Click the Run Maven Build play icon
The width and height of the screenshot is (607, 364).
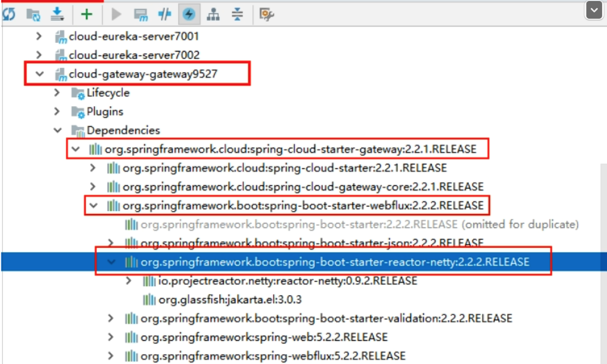pos(116,14)
